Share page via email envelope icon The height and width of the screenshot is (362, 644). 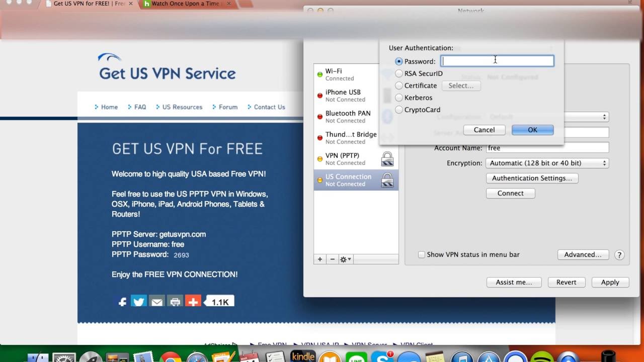157,302
